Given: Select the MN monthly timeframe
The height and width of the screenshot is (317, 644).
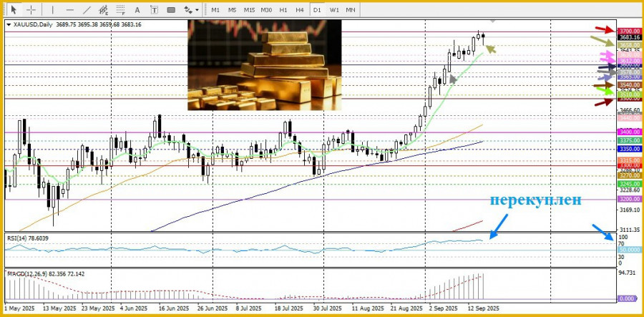Looking at the screenshot, I should pos(351,10).
